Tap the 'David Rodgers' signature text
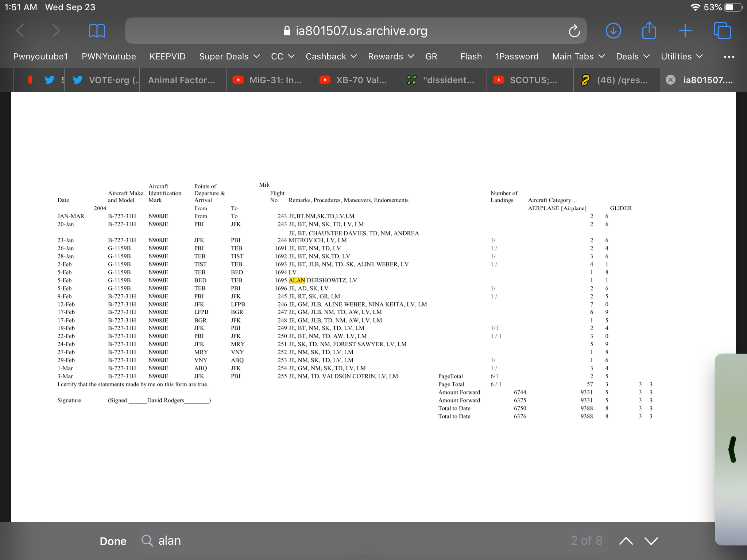747x560 pixels. click(x=166, y=400)
